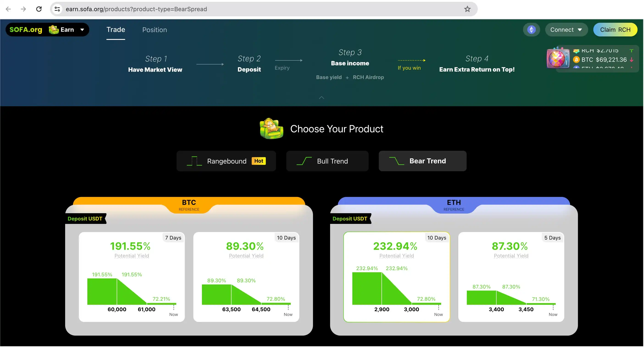Click the 3,450 strike price label
This screenshot has height=347, width=644.
point(526,310)
